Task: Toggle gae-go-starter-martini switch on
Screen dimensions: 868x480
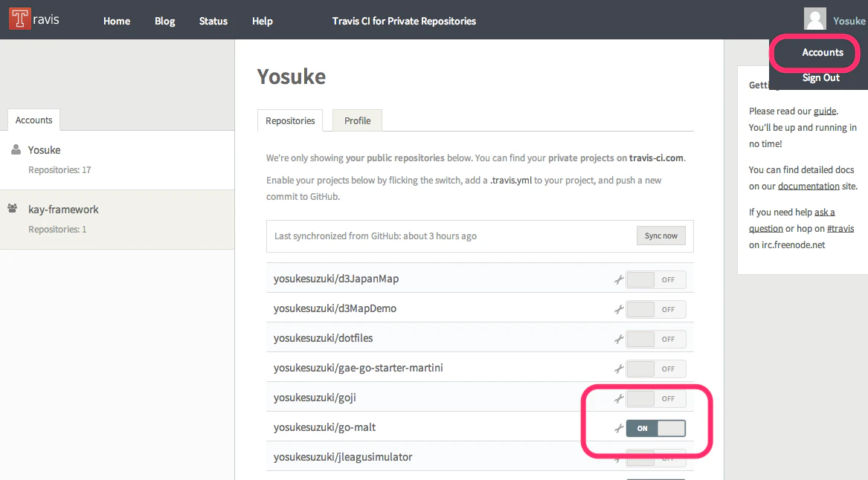Action: (x=656, y=369)
